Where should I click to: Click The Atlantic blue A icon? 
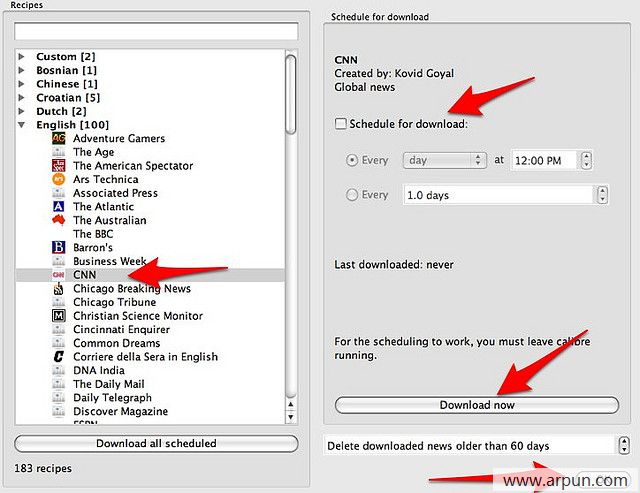tap(59, 207)
